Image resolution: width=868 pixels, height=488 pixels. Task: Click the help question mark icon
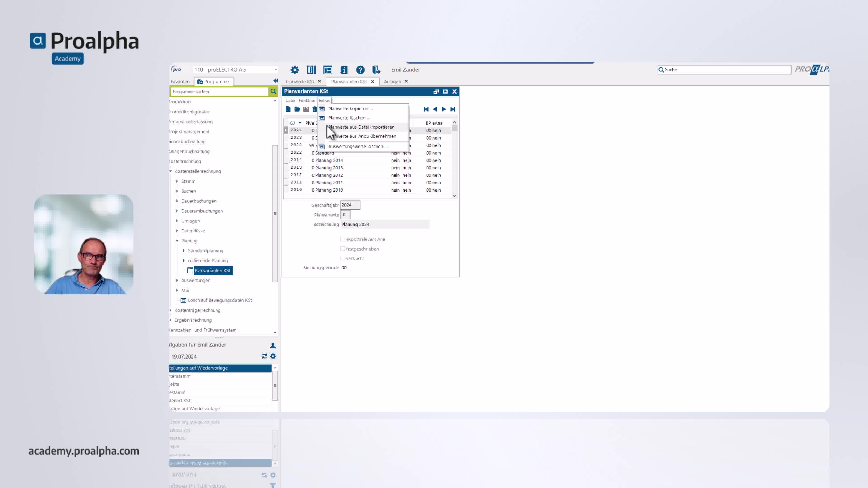click(x=360, y=70)
